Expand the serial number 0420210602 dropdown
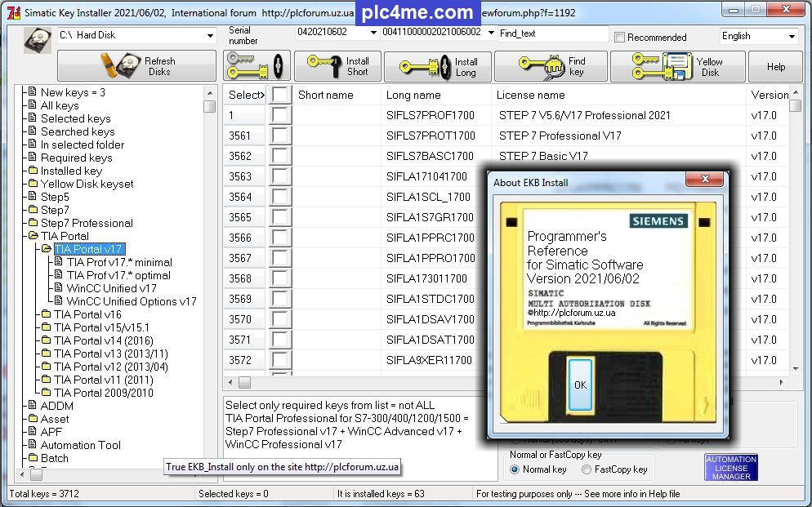This screenshot has width=812, height=507. [374, 33]
